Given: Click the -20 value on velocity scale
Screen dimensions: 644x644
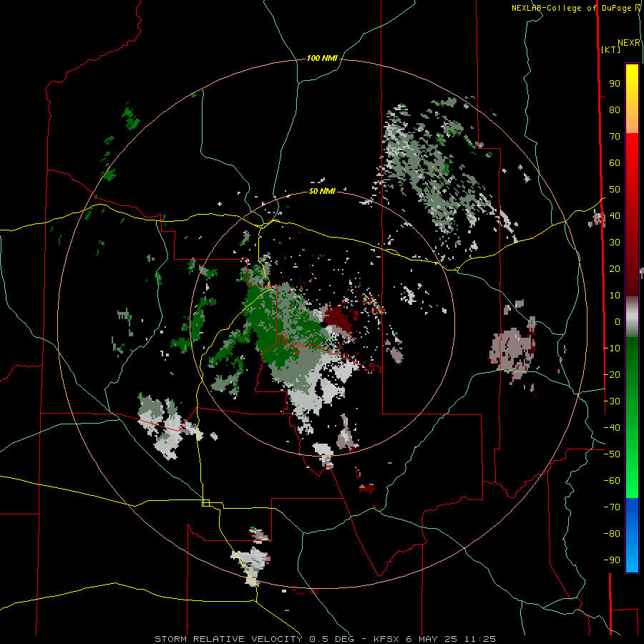Looking at the screenshot, I should pos(612,374).
